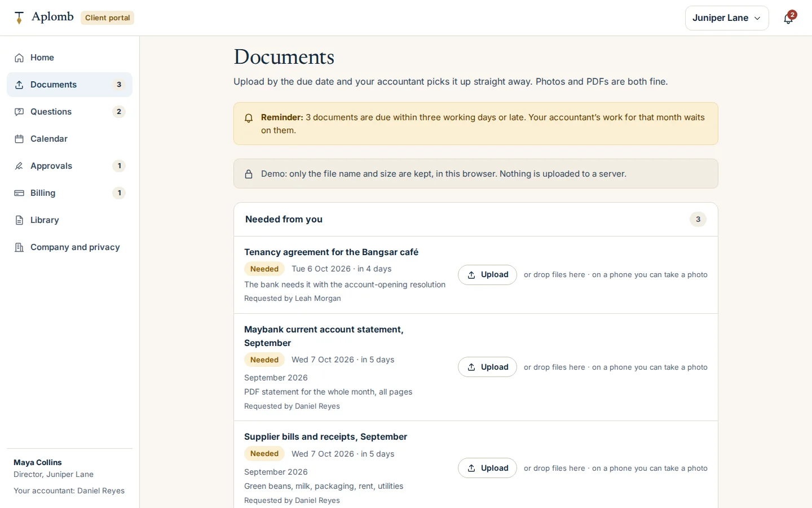Open the Library menu item
The width and height of the screenshot is (812, 508).
pyautogui.click(x=69, y=220)
